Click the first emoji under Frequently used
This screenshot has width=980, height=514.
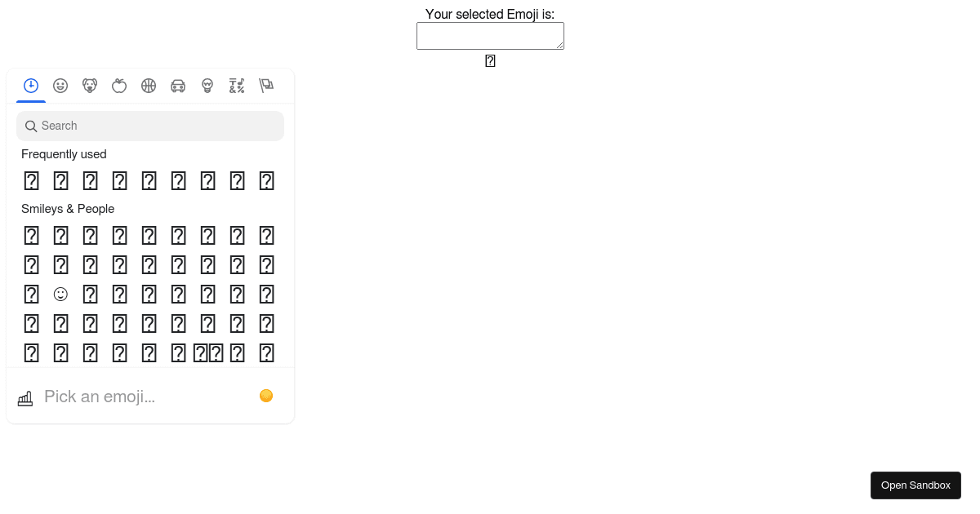pyautogui.click(x=31, y=180)
